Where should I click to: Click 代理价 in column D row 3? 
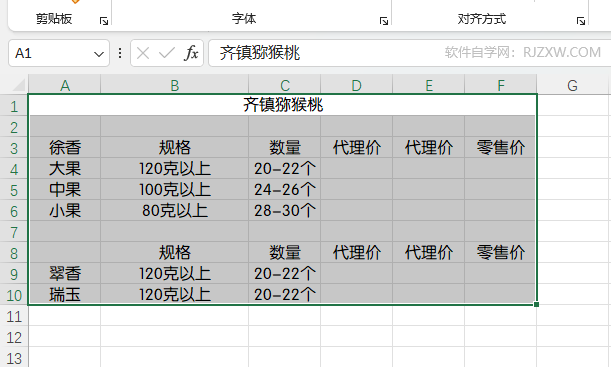point(357,148)
